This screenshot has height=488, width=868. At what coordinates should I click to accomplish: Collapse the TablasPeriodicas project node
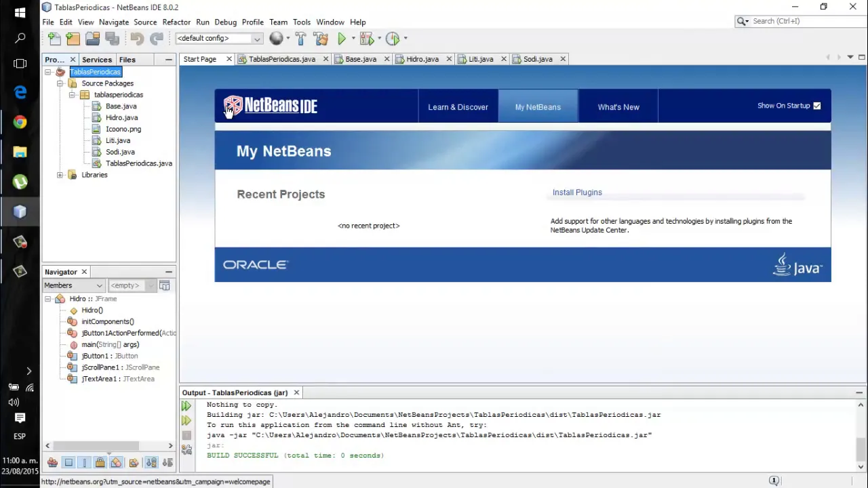pyautogui.click(x=48, y=72)
